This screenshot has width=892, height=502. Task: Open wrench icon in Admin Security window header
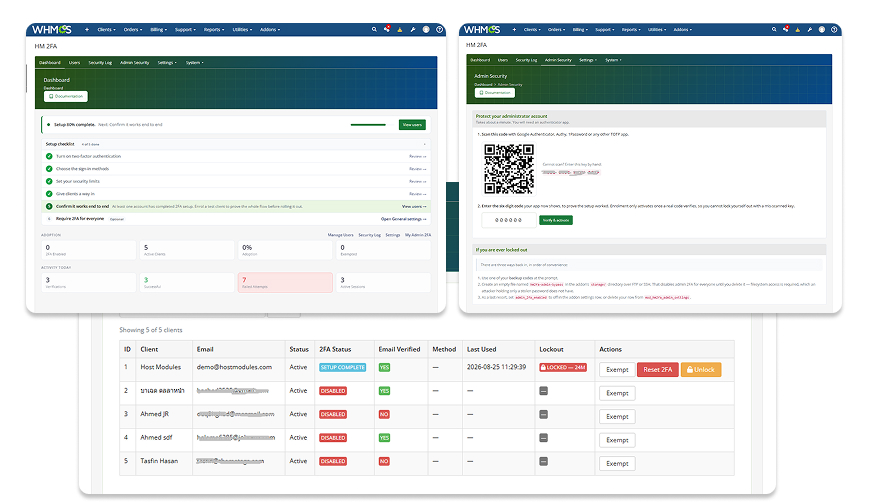pos(810,30)
